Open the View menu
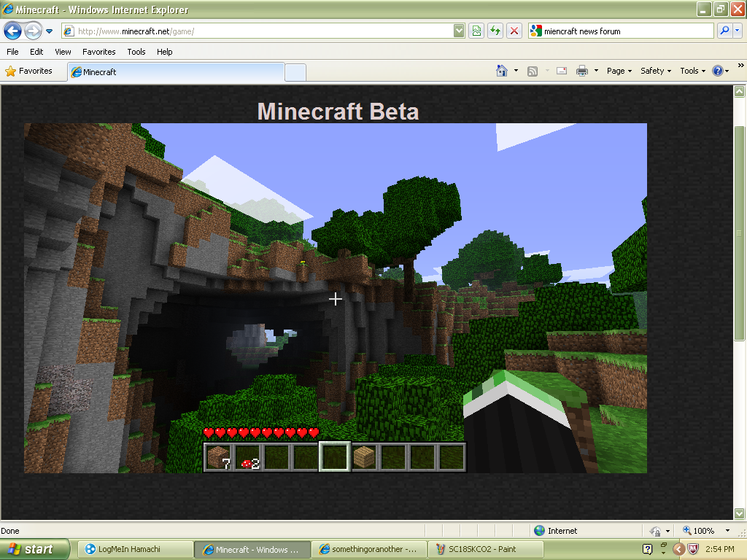The width and height of the screenshot is (747, 560). click(63, 52)
